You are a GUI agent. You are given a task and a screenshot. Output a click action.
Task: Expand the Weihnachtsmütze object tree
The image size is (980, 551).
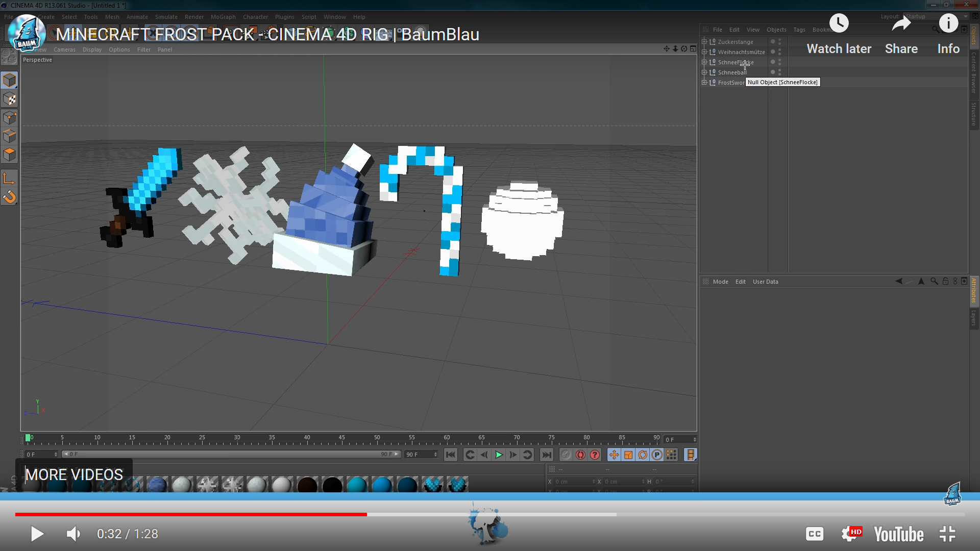pos(704,52)
